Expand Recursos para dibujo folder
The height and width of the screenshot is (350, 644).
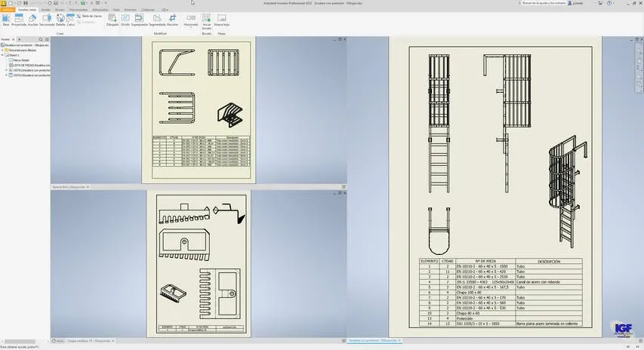3,50
